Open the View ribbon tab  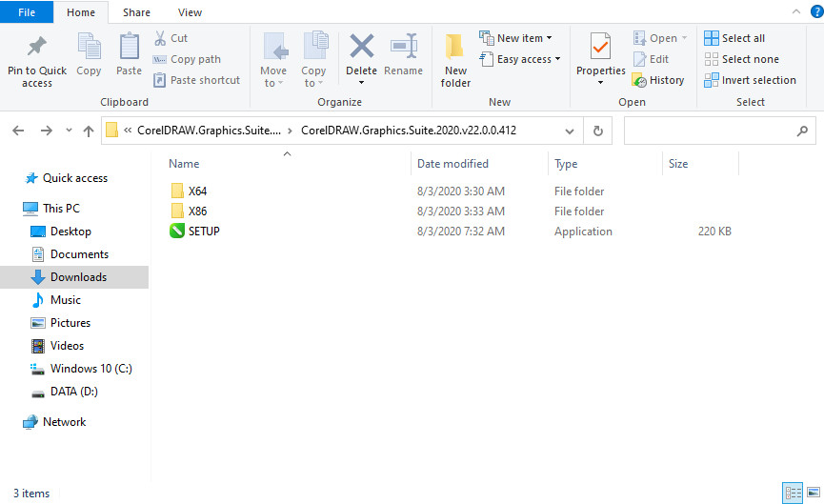(190, 12)
